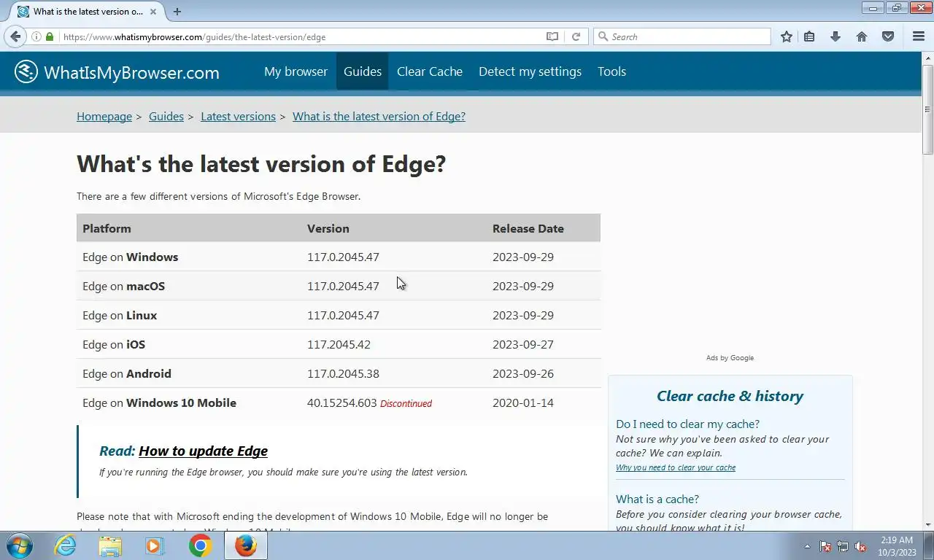Click 'What is a cache?' heading
The image size is (934, 560).
click(657, 499)
